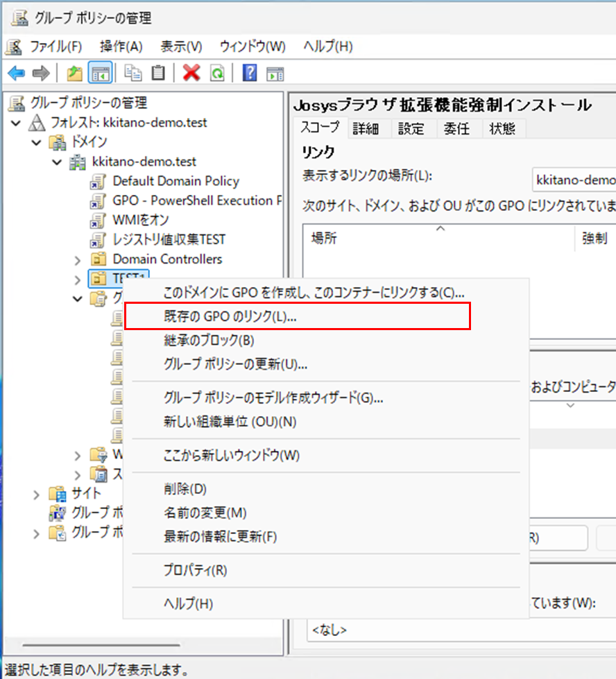616x679 pixels.
Task: Click the red X delete icon
Action: point(191,73)
